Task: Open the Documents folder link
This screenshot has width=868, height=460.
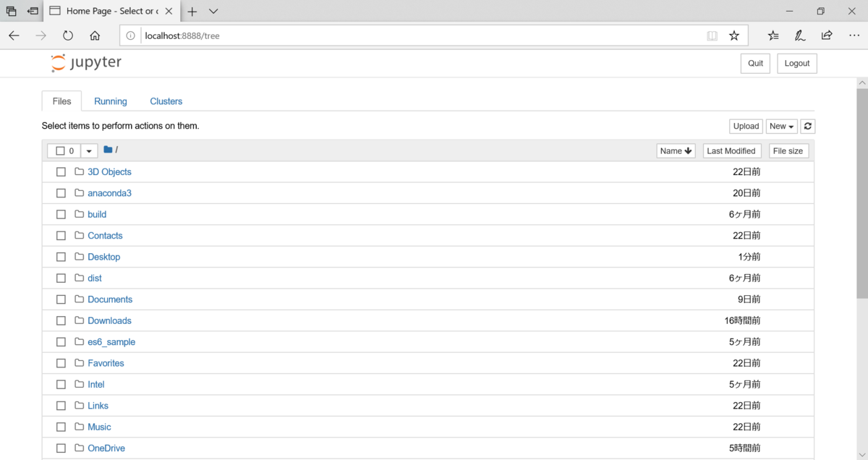Action: pos(110,299)
